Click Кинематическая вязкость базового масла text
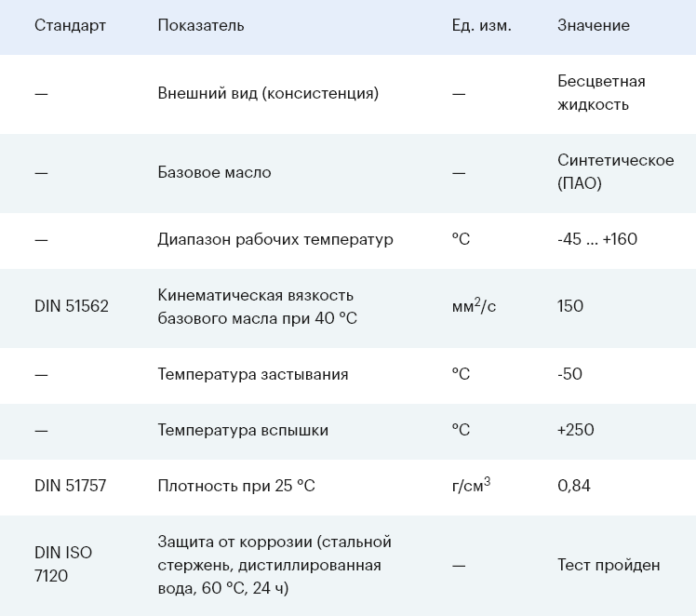Image resolution: width=696 pixels, height=616 pixels. pyautogui.click(x=258, y=307)
